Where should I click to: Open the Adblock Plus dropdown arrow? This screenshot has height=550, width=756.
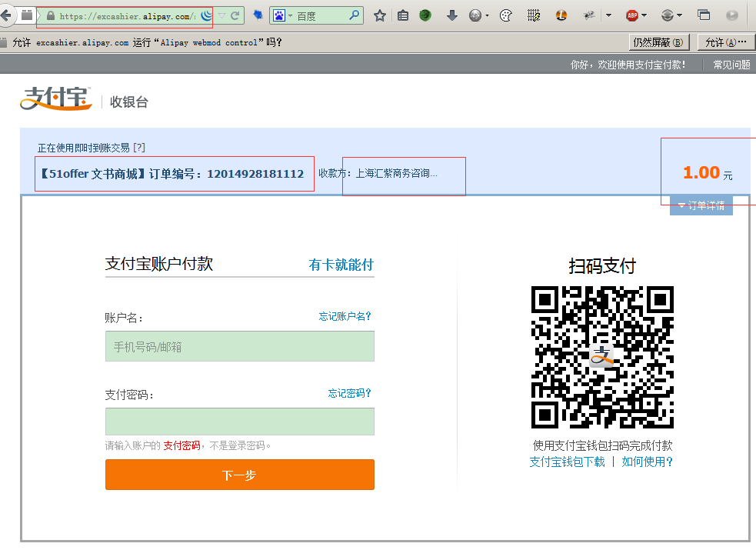coord(644,16)
